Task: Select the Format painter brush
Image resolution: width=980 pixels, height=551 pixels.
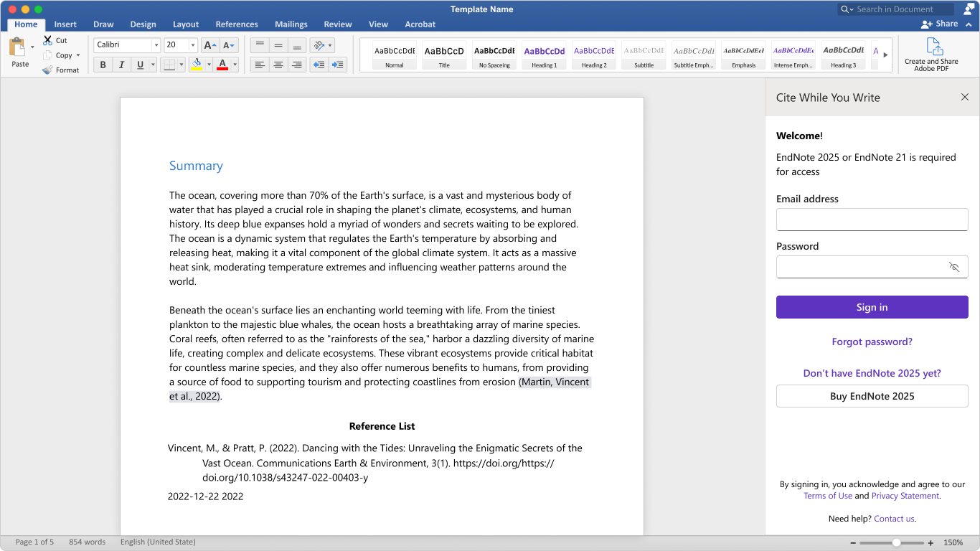Action: 47,70
